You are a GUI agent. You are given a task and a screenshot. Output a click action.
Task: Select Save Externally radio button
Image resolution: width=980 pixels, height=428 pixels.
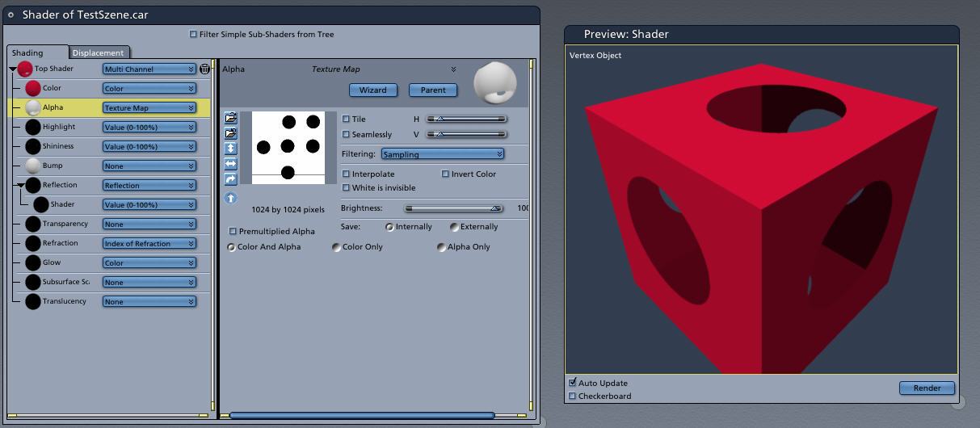454,227
